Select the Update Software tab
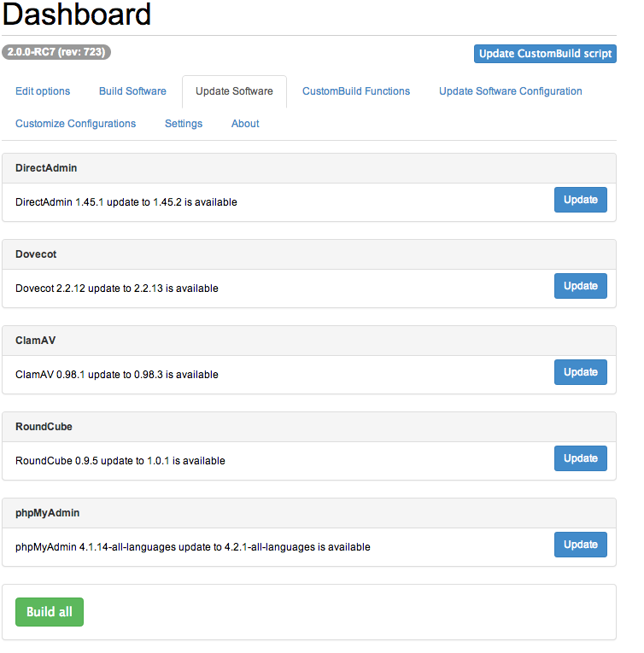Viewport: 644px width, 653px height. (x=234, y=91)
